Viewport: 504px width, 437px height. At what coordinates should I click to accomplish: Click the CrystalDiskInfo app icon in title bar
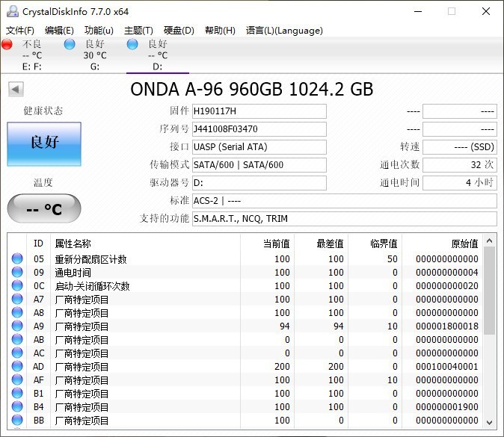click(x=13, y=11)
